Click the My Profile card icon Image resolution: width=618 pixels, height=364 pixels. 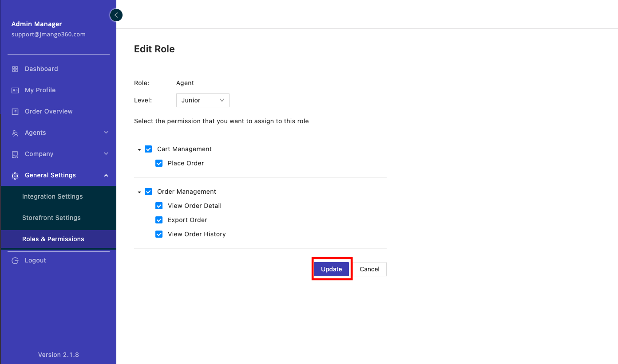point(15,90)
